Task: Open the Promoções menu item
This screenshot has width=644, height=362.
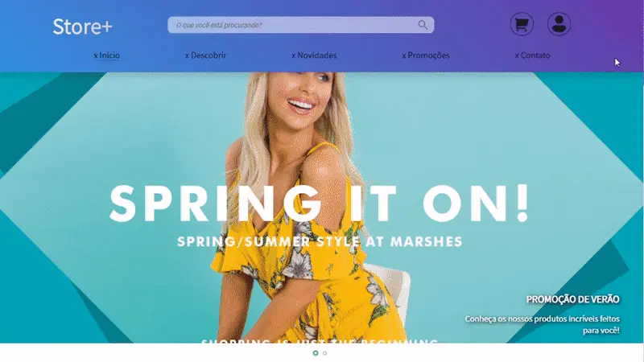Action: point(428,56)
